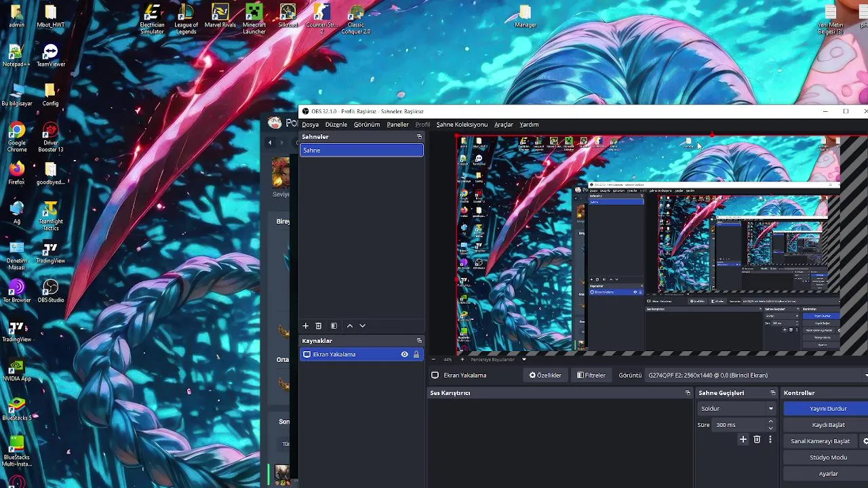Zoom in preview with plus icon

462,359
